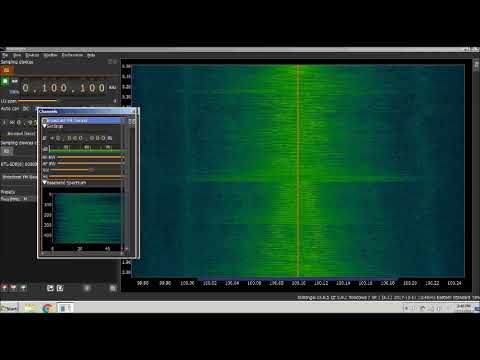Toggle the Broadcast FM Demod channel checkbox
480x360 pixels.
coord(45,121)
